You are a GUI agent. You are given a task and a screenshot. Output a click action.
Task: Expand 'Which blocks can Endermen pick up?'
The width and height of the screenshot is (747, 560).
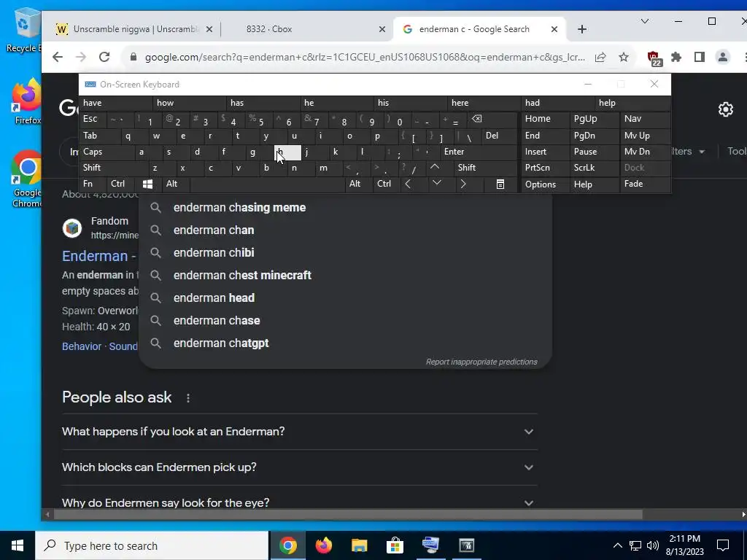point(300,467)
